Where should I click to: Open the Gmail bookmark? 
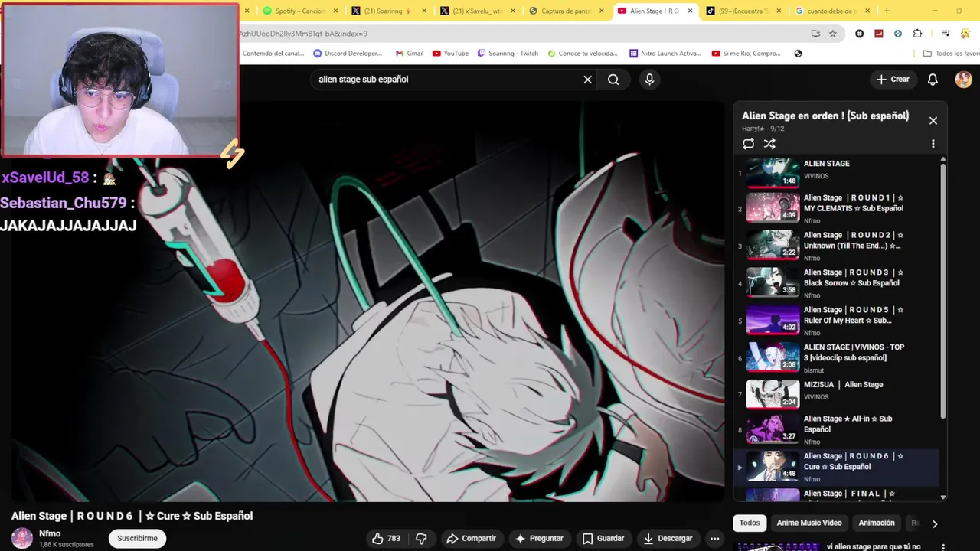click(x=410, y=54)
